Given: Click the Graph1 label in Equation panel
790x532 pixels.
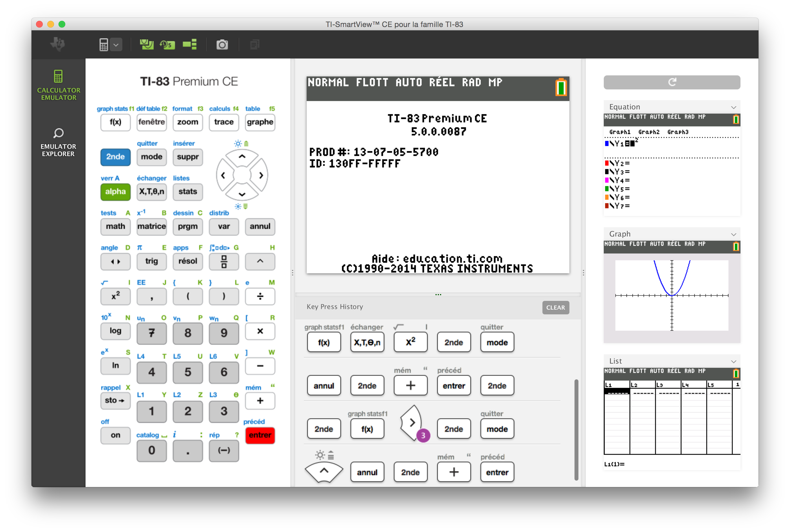Looking at the screenshot, I should pyautogui.click(x=620, y=132).
